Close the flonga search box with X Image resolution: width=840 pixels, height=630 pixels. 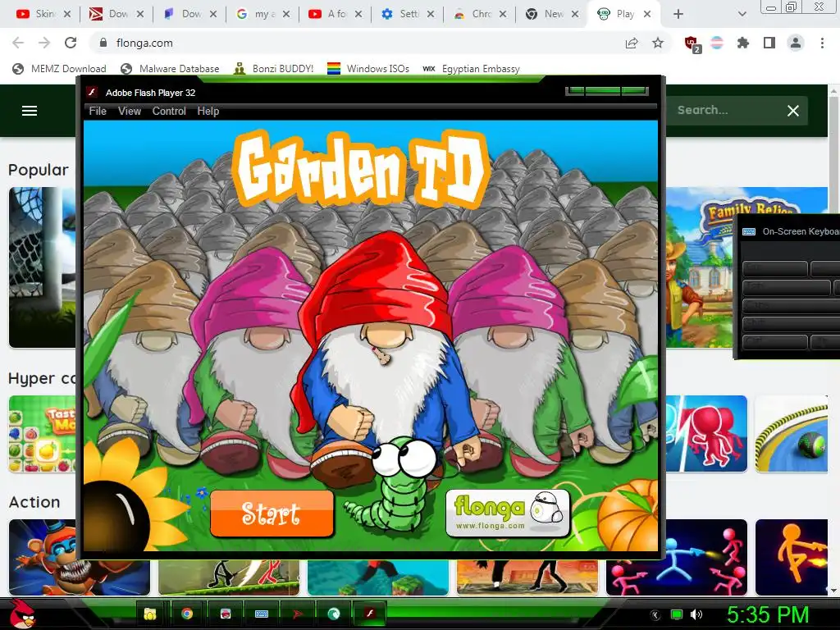pos(793,111)
